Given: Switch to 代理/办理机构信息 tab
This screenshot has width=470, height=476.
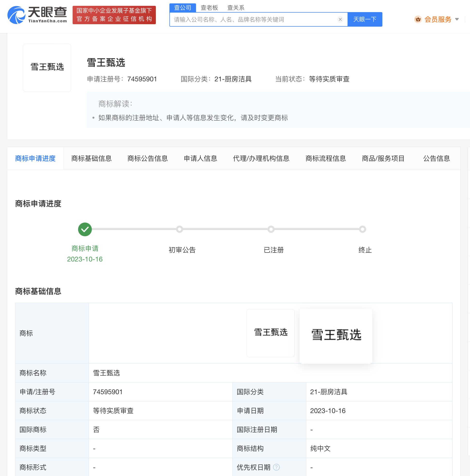Looking at the screenshot, I should pos(261,158).
